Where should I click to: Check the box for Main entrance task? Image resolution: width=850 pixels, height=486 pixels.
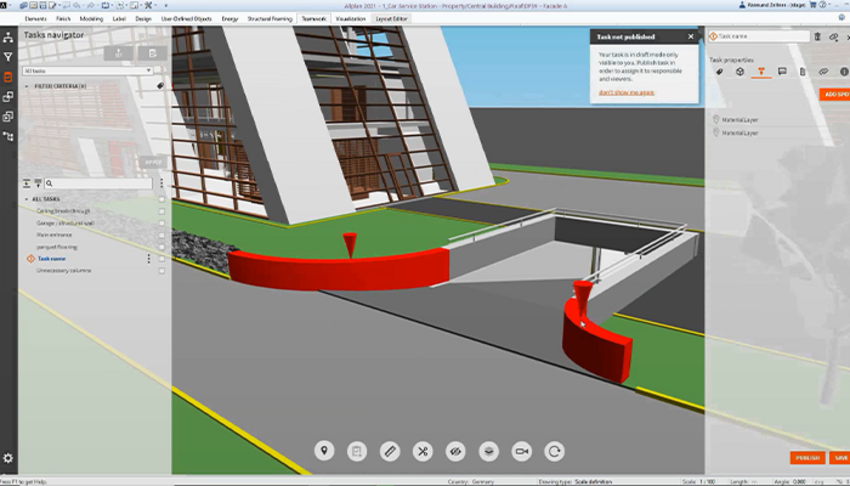[x=161, y=235]
